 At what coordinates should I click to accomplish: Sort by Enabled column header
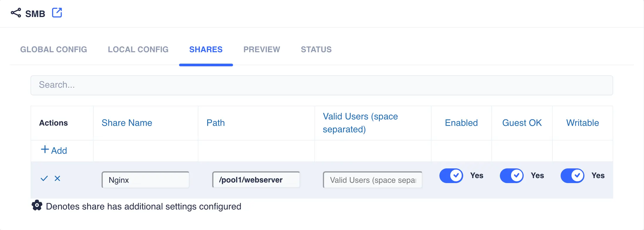coord(461,123)
